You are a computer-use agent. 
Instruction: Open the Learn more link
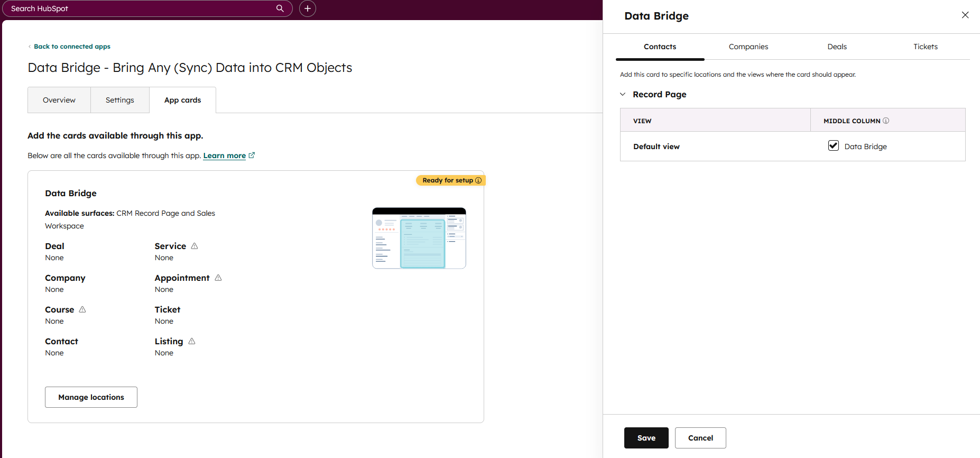pyautogui.click(x=225, y=155)
